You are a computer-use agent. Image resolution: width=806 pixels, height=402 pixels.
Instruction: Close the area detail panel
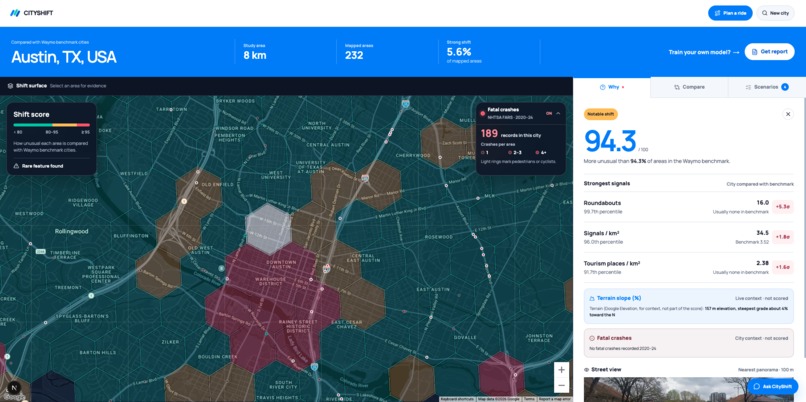788,114
